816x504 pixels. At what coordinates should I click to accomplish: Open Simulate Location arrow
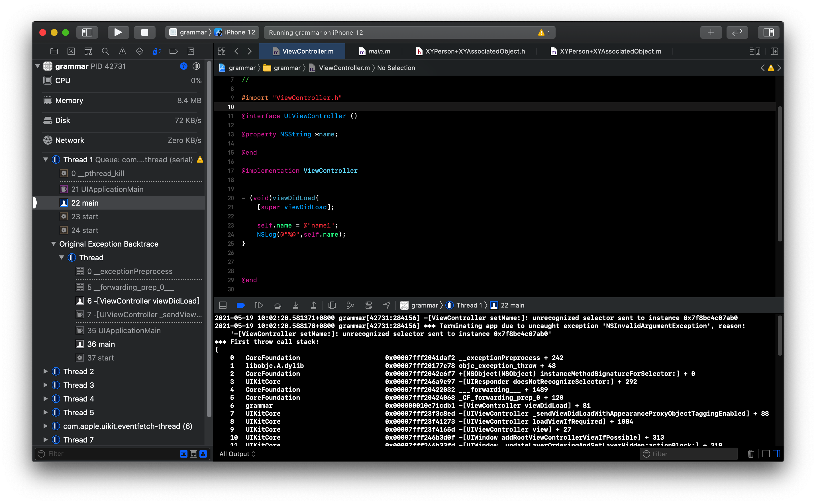387,305
